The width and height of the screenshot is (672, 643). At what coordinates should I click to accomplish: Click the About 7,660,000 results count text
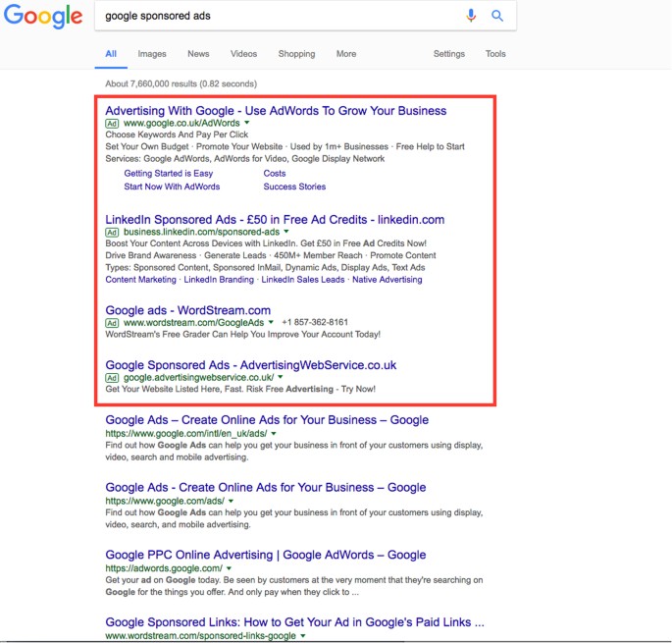(181, 84)
